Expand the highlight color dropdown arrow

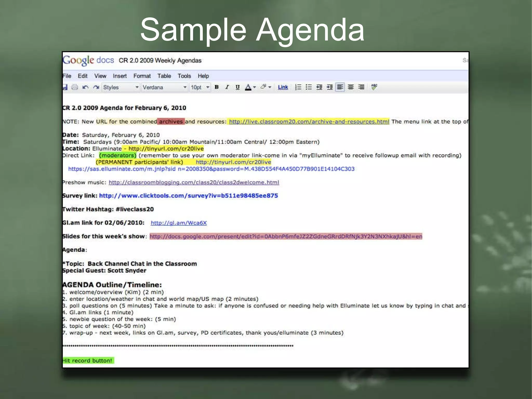point(270,87)
